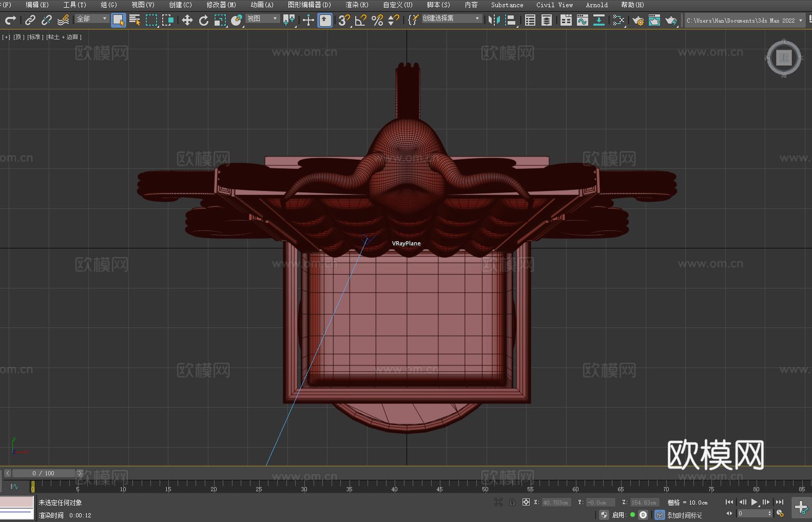Click the [粘土 + 边面] viewport label
This screenshot has width=812, height=522.
[64, 37]
